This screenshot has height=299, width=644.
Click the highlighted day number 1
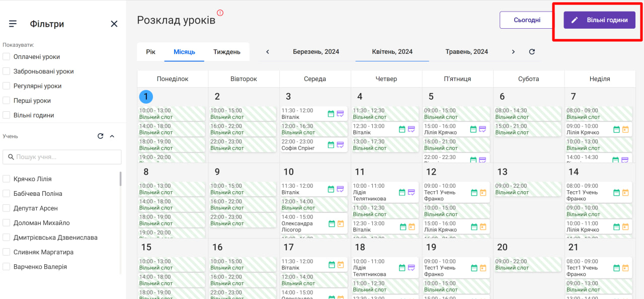(x=146, y=97)
